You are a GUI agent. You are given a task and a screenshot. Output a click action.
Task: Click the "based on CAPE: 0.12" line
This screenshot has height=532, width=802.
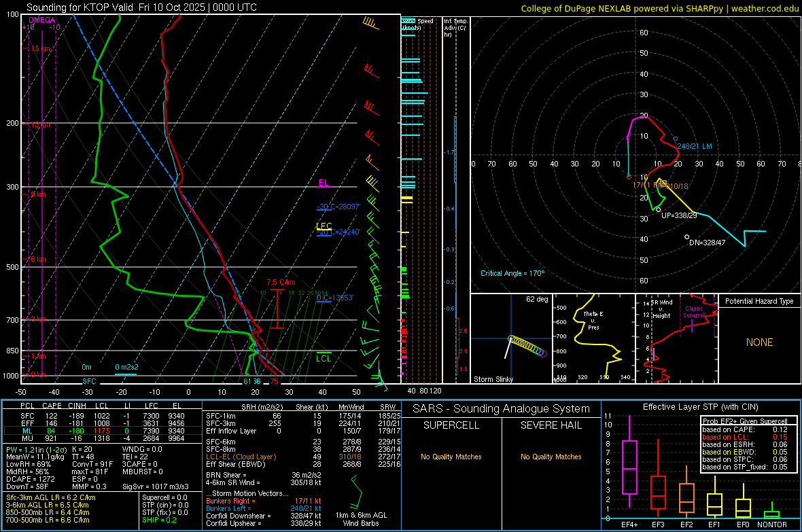tap(745, 429)
